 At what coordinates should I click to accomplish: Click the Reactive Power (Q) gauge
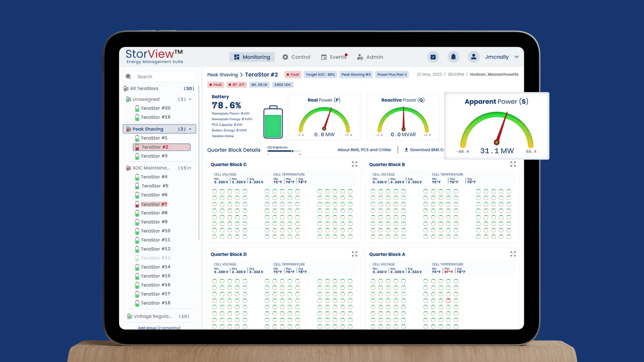click(x=403, y=117)
